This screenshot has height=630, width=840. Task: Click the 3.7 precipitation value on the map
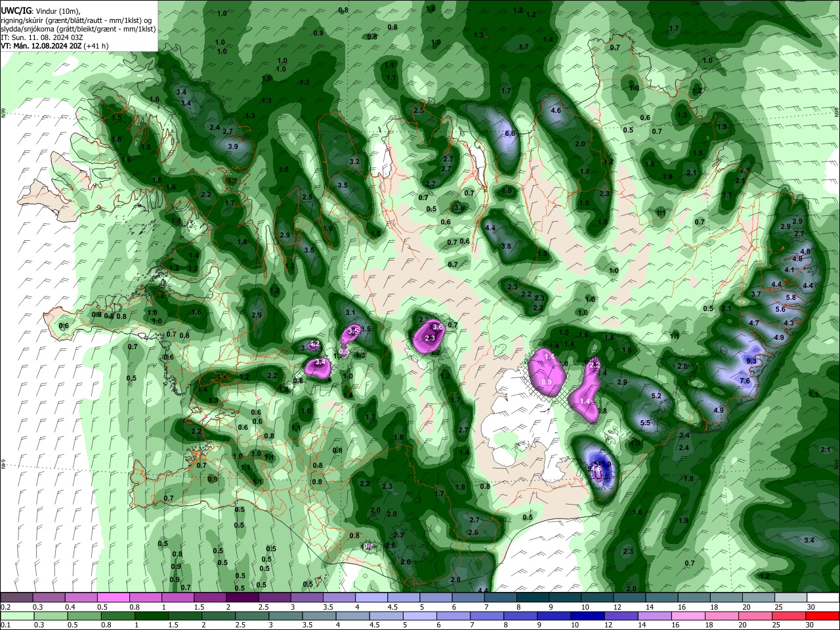(756, 294)
